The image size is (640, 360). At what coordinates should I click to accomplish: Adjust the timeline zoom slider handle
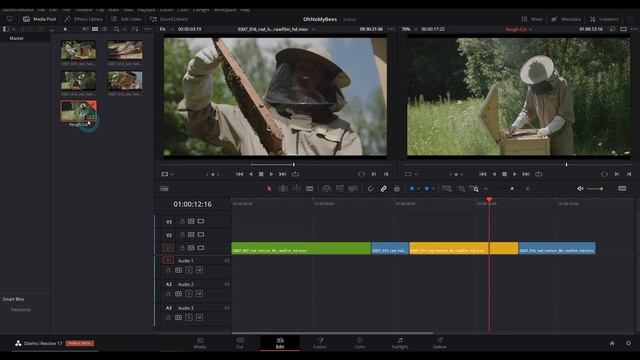[512, 189]
